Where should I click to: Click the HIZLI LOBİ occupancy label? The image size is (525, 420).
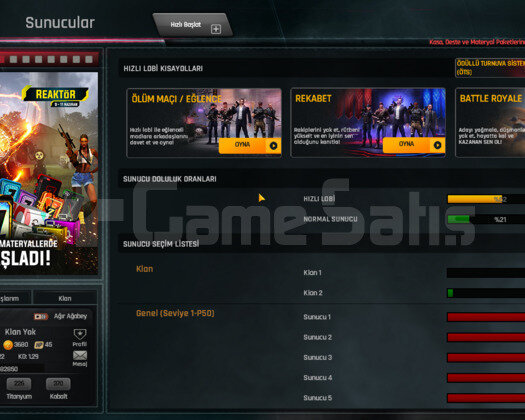pyautogui.click(x=319, y=199)
